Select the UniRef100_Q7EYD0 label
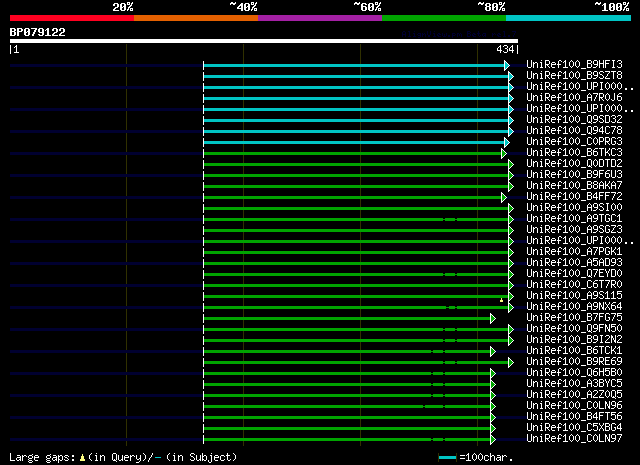Image resolution: width=640 pixels, height=465 pixels. [574, 274]
